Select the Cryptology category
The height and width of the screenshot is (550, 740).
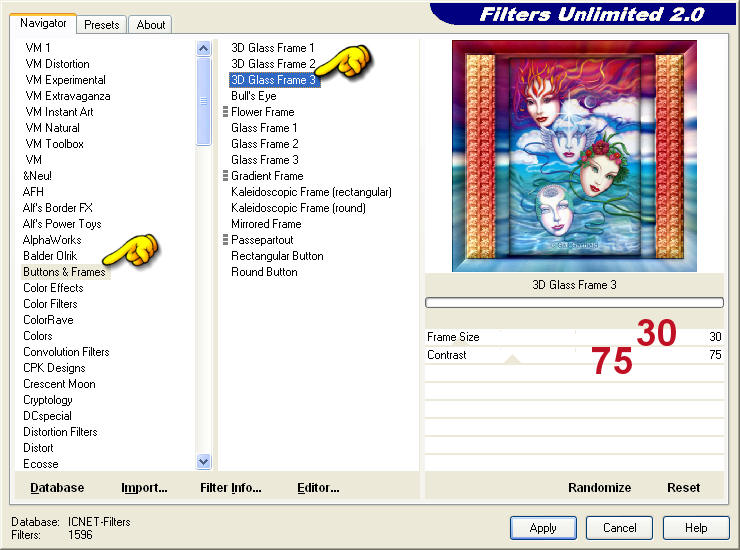[x=48, y=400]
